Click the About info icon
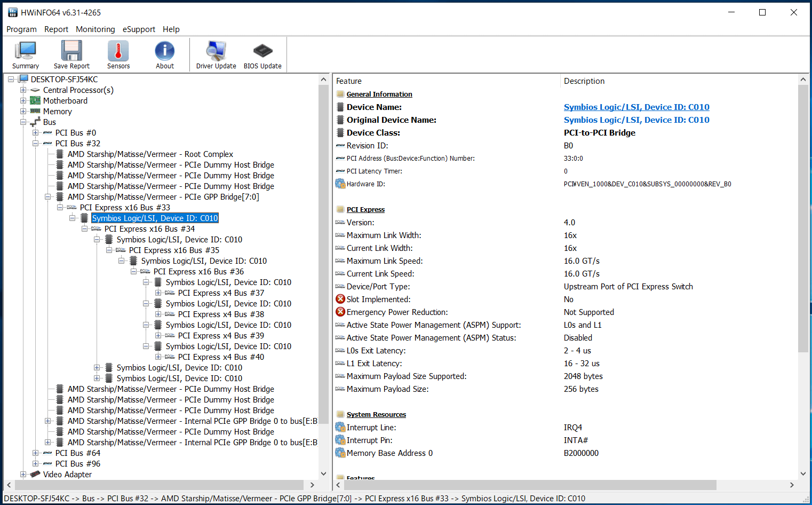The image size is (812, 505). coord(165,51)
